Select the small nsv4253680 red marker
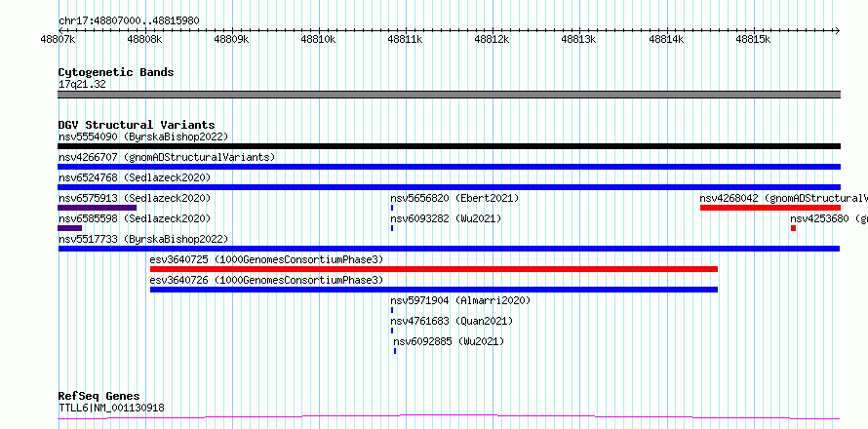The width and height of the screenshot is (868, 429). (793, 228)
